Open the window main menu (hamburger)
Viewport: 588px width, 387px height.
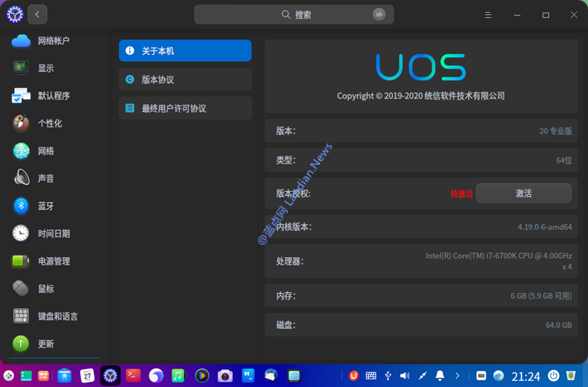pyautogui.click(x=488, y=15)
